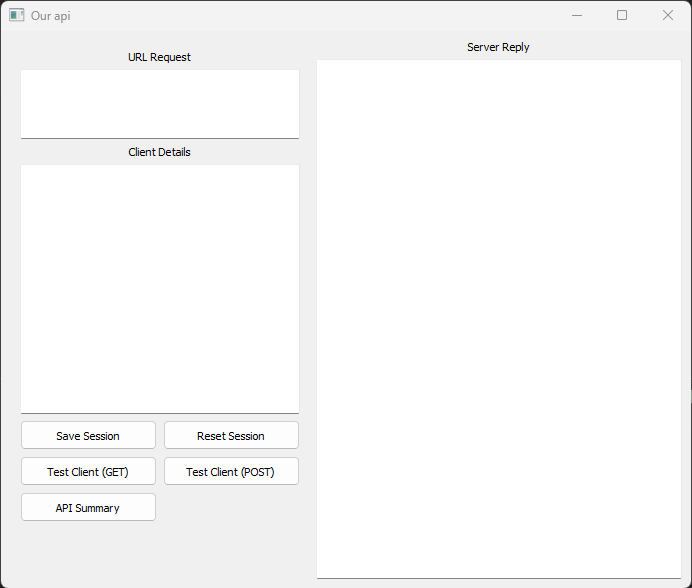692x588 pixels.
Task: Minimize the Our api window
Action: coord(577,15)
